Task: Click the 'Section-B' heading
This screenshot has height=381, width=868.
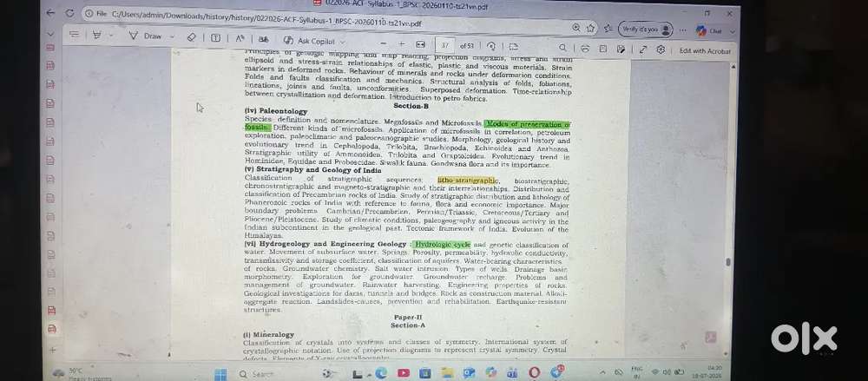Action: pos(411,105)
